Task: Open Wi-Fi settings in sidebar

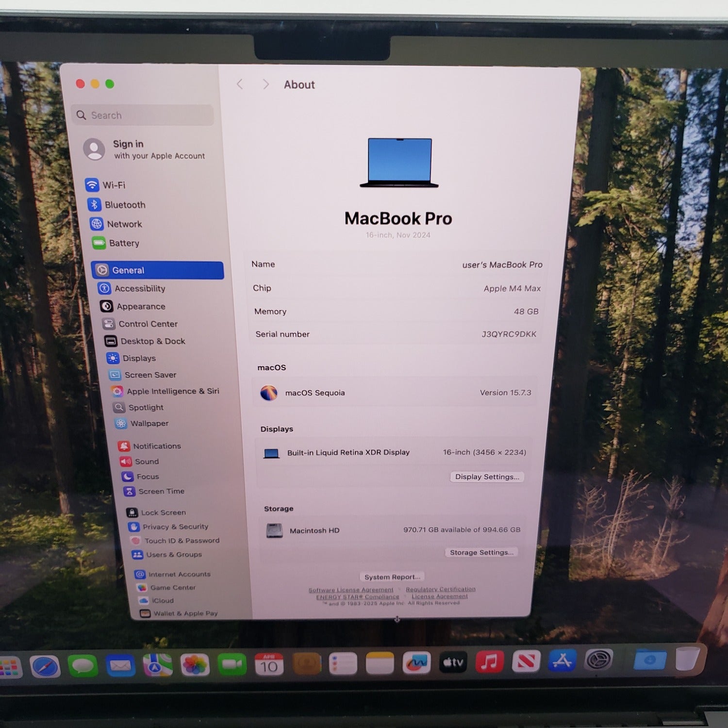Action: point(114,185)
